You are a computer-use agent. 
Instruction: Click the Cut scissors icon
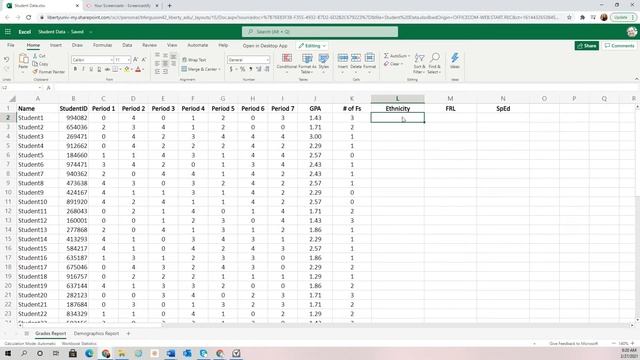(35, 56)
